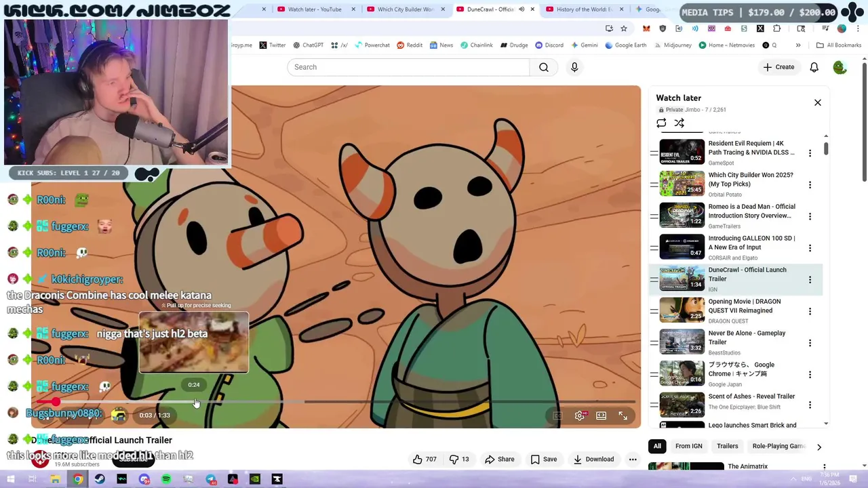Dislike the video with 13 dislikes

(x=460, y=459)
